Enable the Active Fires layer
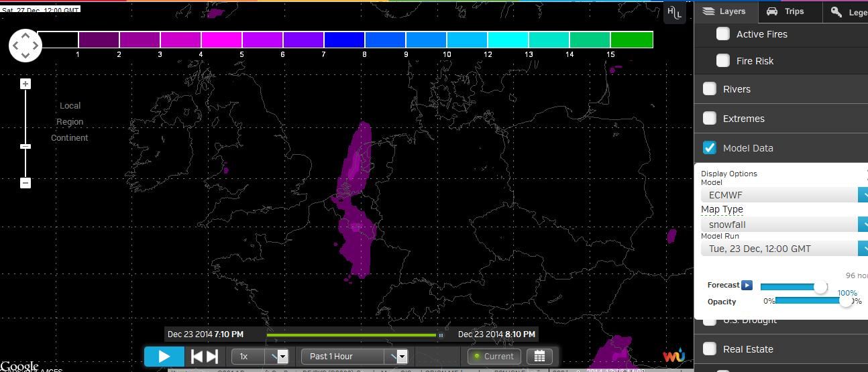 [x=722, y=34]
